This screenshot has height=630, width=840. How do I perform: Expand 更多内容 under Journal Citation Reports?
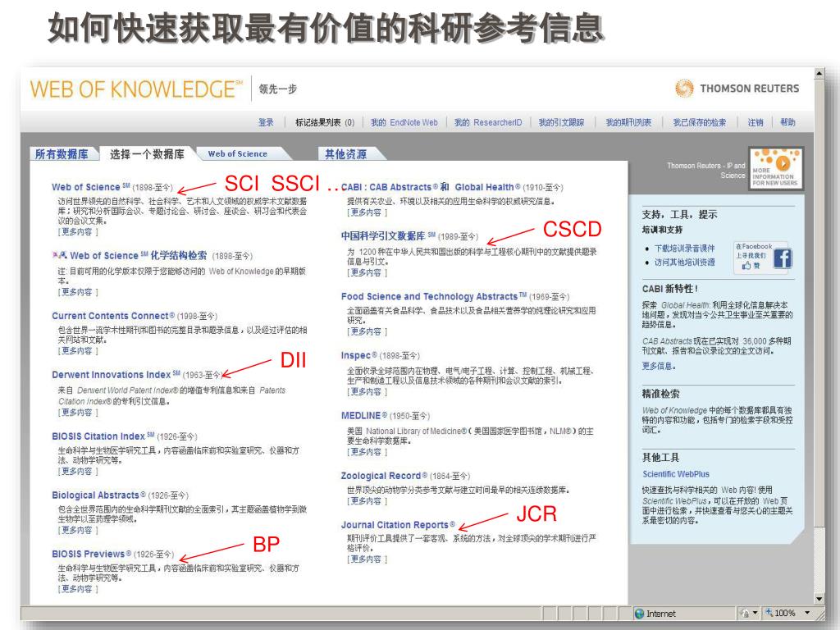pos(367,559)
